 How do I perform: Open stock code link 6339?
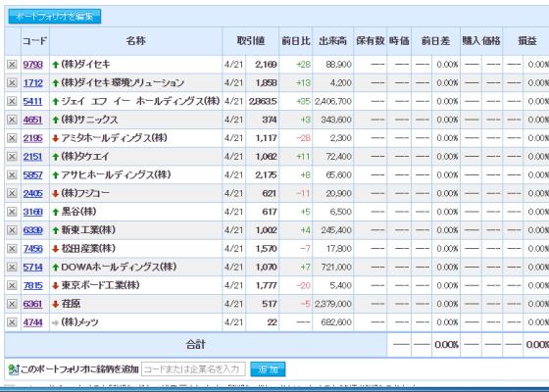point(33,230)
